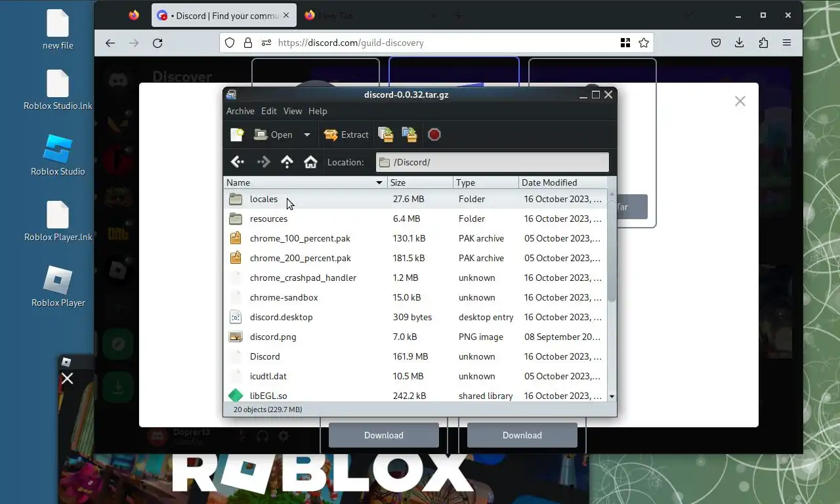
Task: Open Roblox Studio desktop shortcut
Action: coord(58,156)
